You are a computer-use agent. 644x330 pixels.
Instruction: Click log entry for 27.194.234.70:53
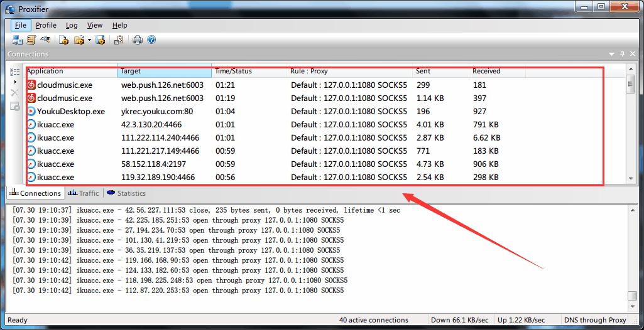click(176, 230)
